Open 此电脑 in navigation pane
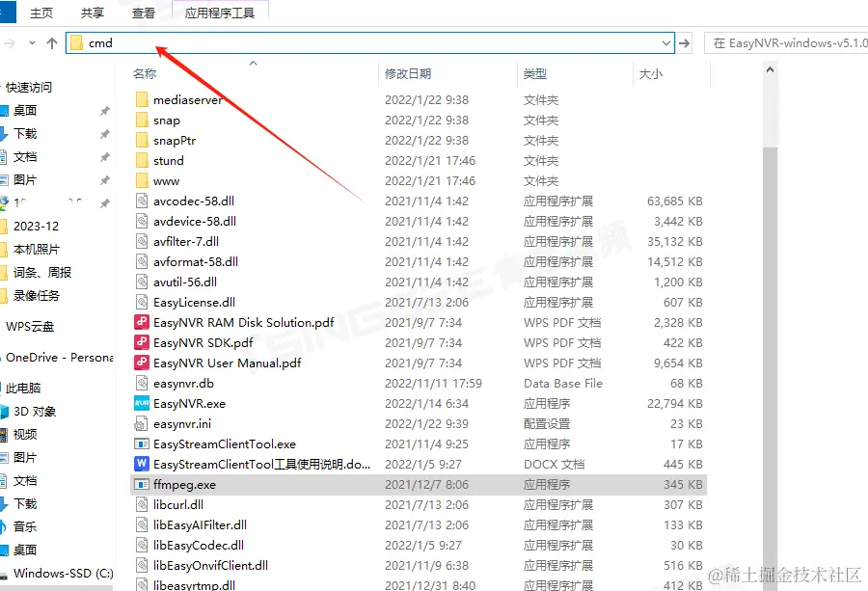 pyautogui.click(x=23, y=389)
